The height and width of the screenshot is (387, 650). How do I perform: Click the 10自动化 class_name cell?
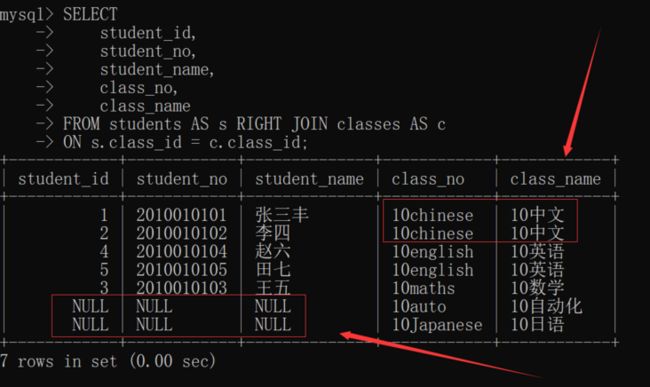(x=546, y=306)
